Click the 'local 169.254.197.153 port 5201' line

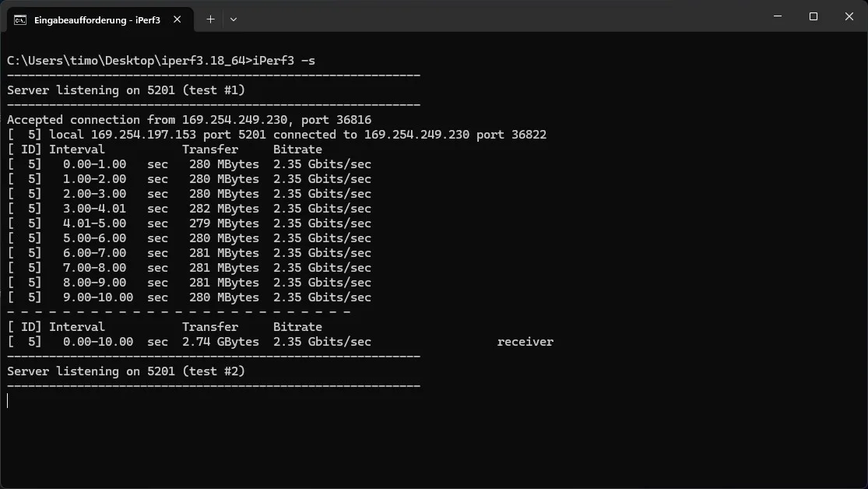click(x=277, y=135)
